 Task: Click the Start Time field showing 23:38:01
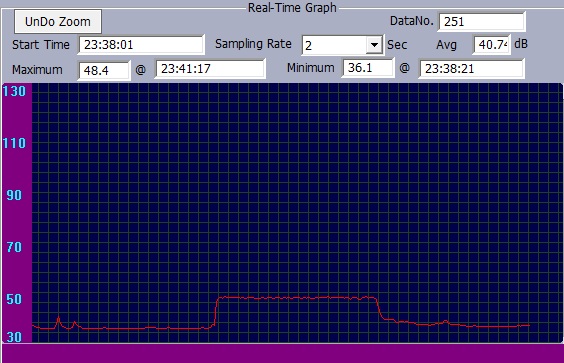(x=141, y=45)
